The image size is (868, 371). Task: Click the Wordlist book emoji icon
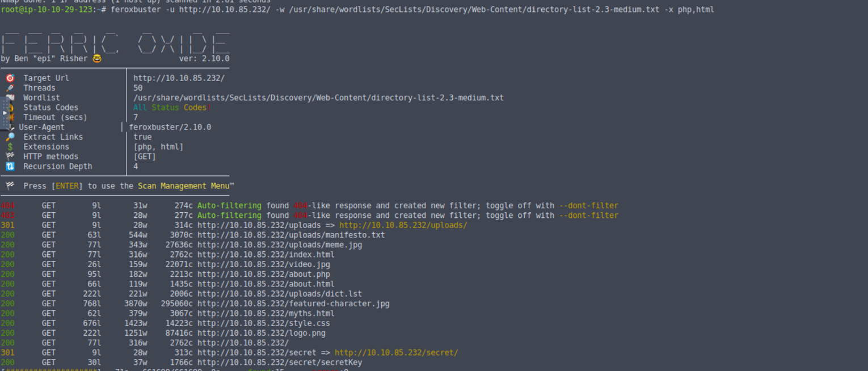(10, 98)
